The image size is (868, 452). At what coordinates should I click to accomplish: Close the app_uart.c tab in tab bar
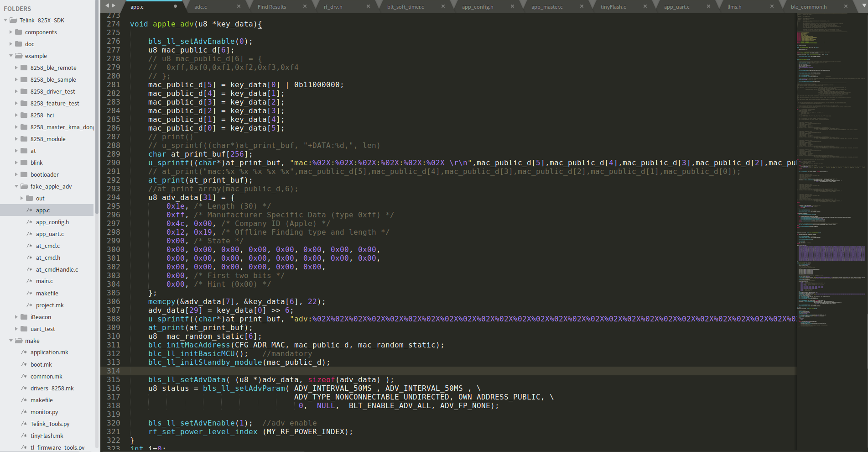click(x=708, y=6)
